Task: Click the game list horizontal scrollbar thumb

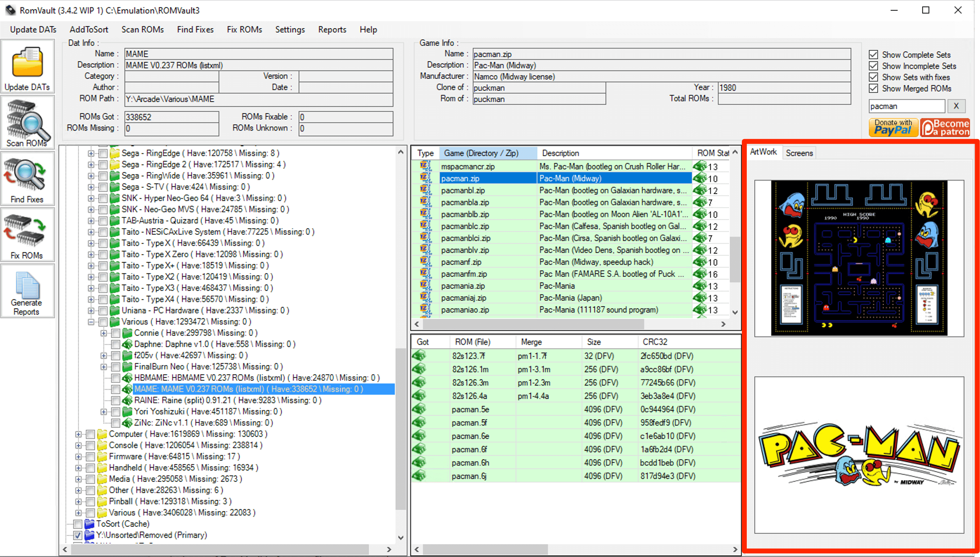Action: point(533,324)
